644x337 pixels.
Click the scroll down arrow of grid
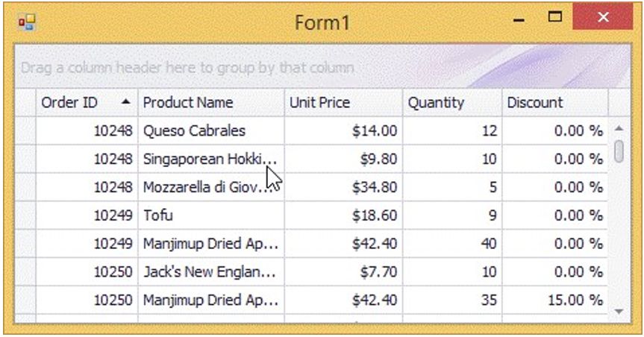coord(619,310)
